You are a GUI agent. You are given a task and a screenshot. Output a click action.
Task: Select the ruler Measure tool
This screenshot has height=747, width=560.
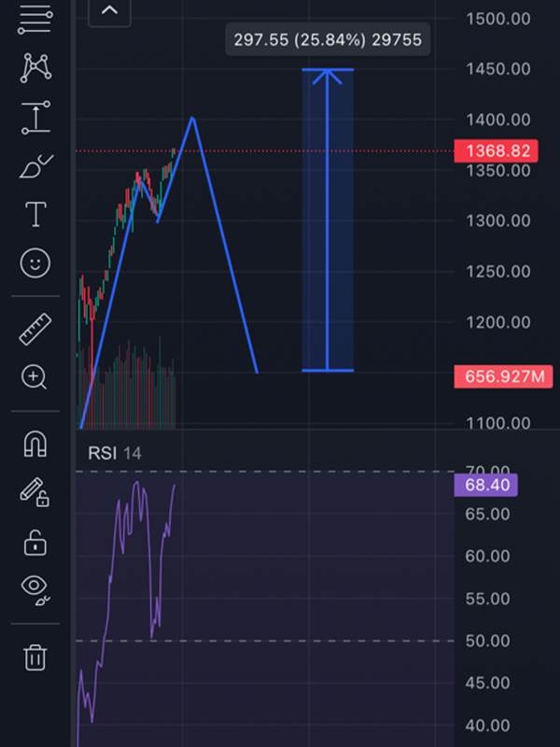pyautogui.click(x=35, y=330)
